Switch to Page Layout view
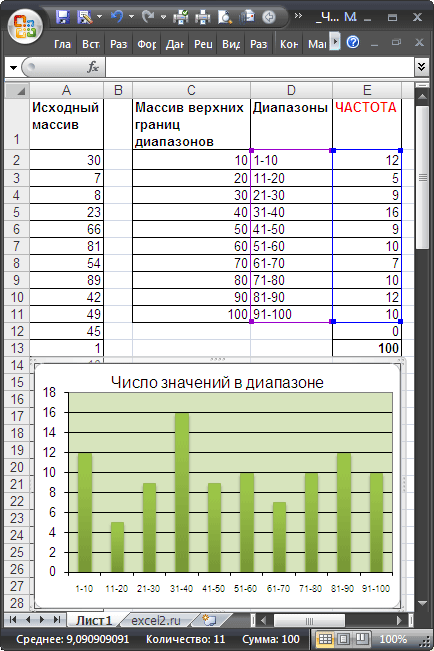This screenshot has height=651, width=434. tap(343, 639)
